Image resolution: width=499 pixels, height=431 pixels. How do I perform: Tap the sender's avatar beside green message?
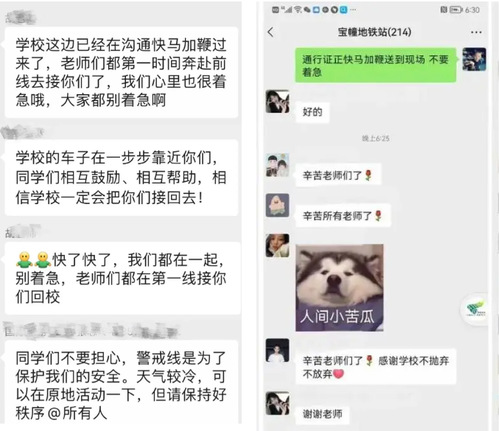[474, 59]
